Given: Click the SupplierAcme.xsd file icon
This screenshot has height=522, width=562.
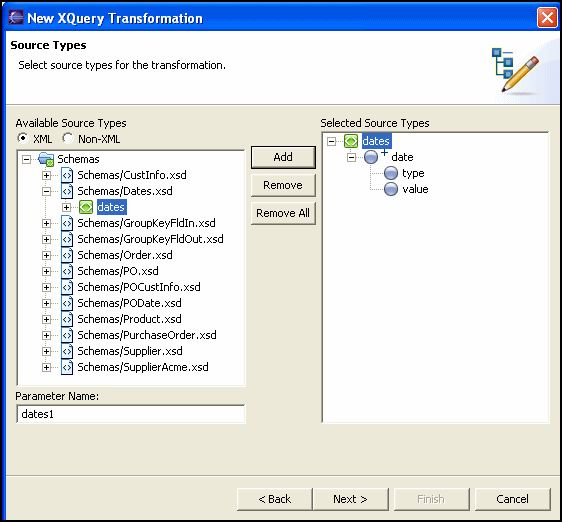Looking at the screenshot, I should click(67, 367).
